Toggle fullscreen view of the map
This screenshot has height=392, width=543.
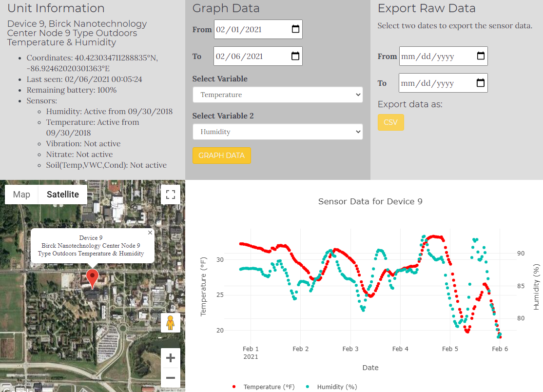(x=171, y=195)
